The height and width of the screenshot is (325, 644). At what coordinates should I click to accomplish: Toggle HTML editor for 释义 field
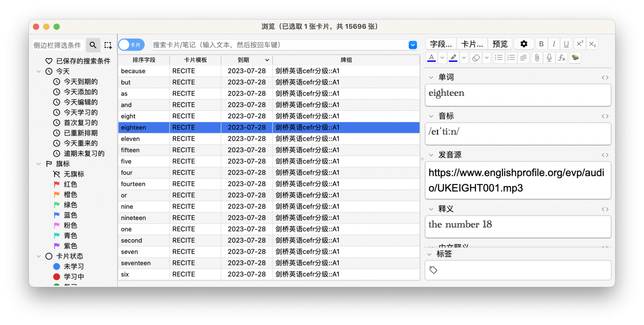point(605,209)
